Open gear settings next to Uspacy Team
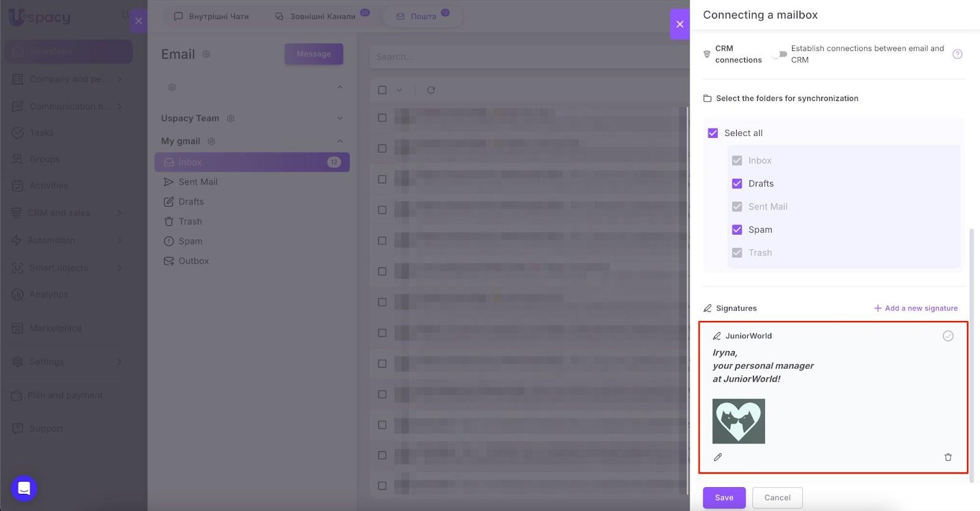The image size is (980, 511). pyautogui.click(x=231, y=118)
